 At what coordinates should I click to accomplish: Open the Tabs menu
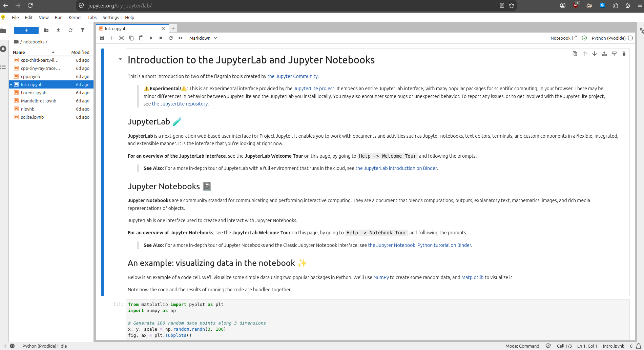coord(92,17)
